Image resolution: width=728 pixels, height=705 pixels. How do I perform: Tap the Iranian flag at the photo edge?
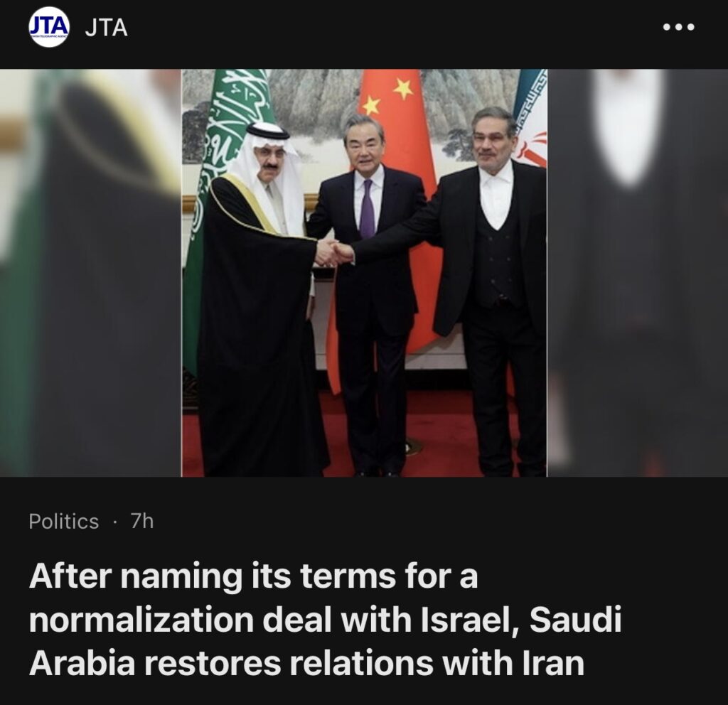point(532,119)
